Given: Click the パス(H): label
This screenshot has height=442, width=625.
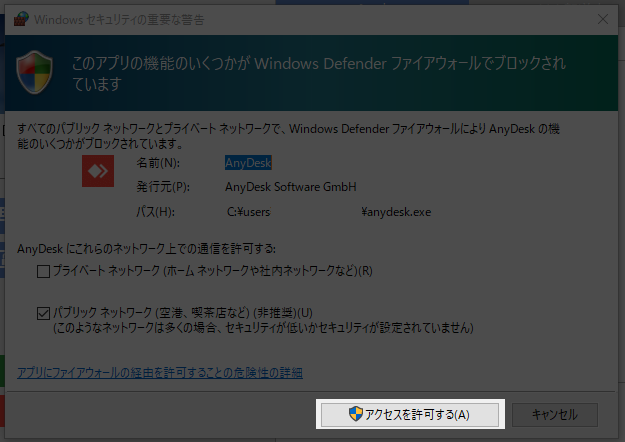Looking at the screenshot, I should [155, 212].
